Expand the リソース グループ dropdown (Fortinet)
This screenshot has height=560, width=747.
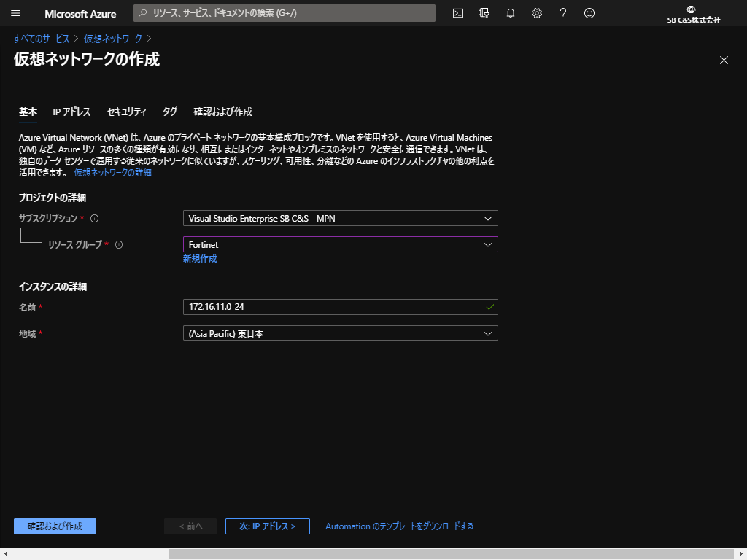[341, 244]
